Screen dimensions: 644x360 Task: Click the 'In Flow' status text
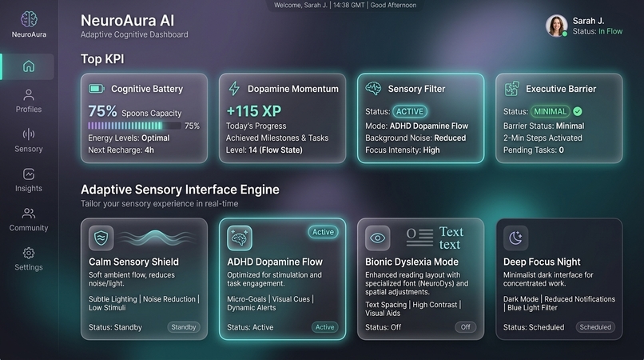coord(610,31)
